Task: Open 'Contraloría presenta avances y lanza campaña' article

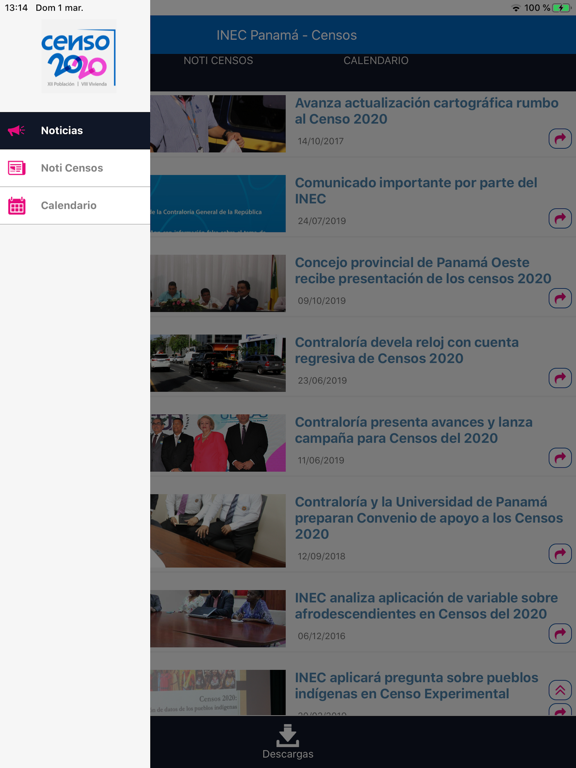Action: coord(413,430)
